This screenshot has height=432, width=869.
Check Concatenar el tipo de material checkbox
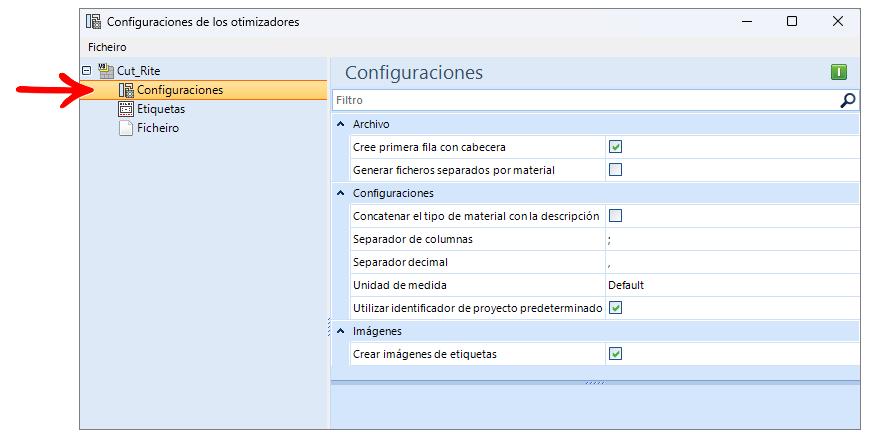coord(615,216)
